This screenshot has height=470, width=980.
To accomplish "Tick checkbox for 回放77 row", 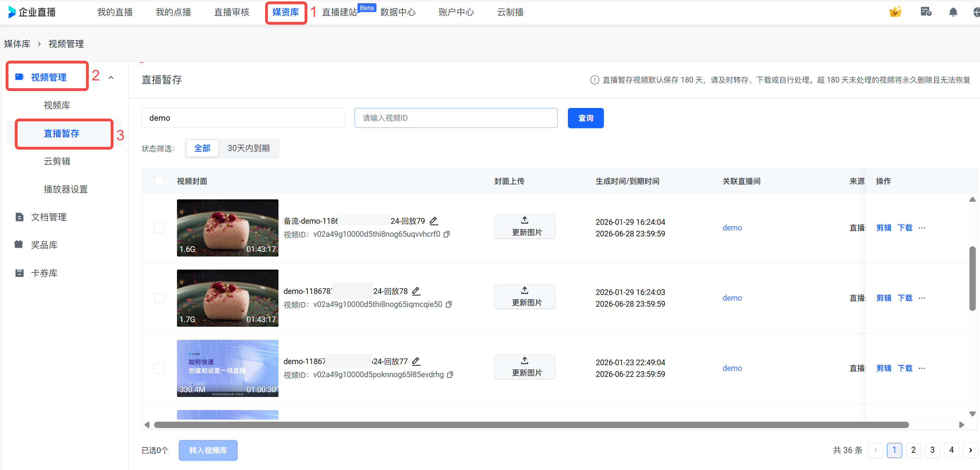I will click(159, 368).
